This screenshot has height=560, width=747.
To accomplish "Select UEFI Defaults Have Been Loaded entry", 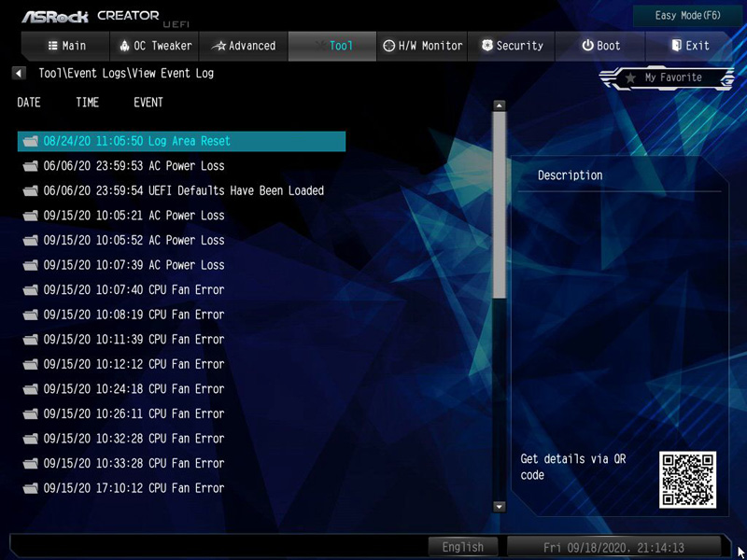I will (181, 191).
